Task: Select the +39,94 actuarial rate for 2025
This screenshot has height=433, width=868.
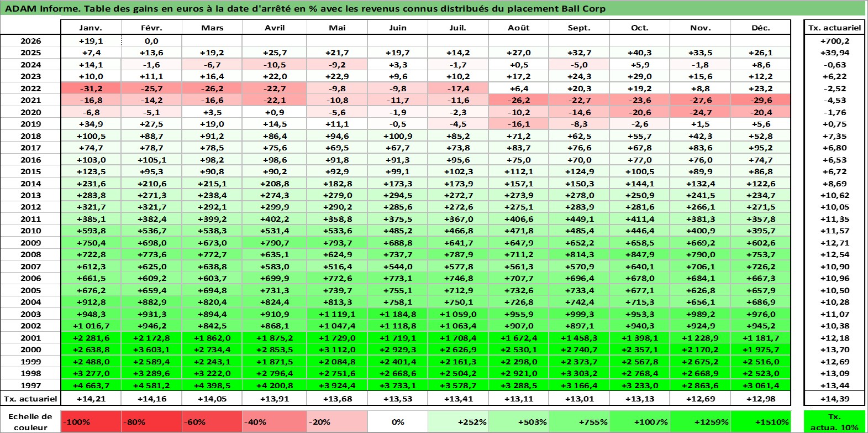Action: pyautogui.click(x=834, y=53)
